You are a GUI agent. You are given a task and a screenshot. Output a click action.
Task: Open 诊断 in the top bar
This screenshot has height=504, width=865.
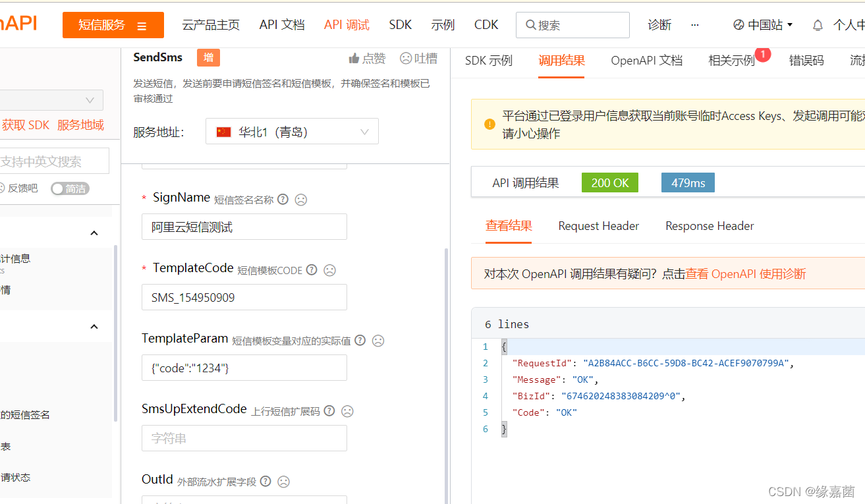(659, 25)
